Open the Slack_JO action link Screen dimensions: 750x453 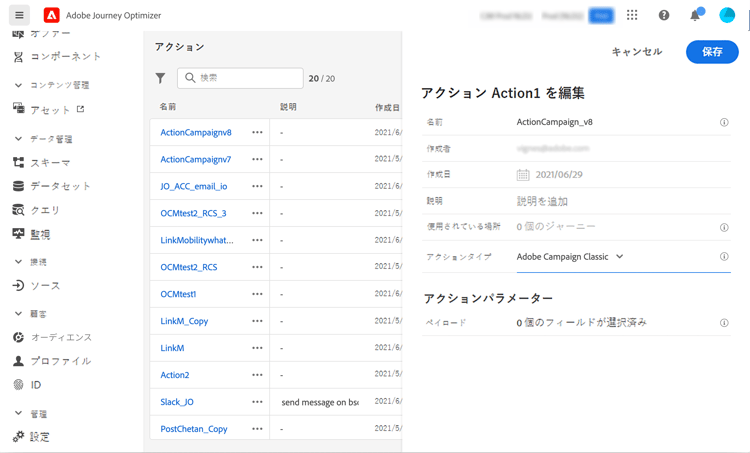[177, 402]
